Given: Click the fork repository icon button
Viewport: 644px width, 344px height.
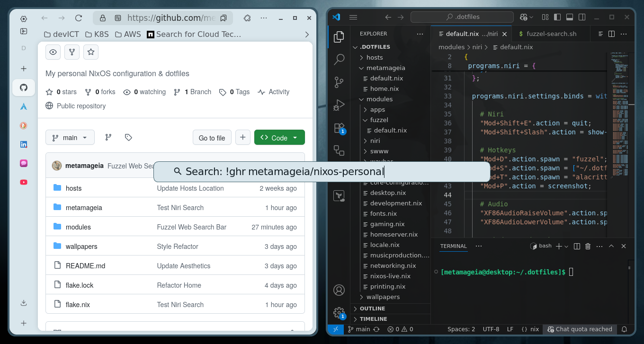Looking at the screenshot, I should click(72, 52).
